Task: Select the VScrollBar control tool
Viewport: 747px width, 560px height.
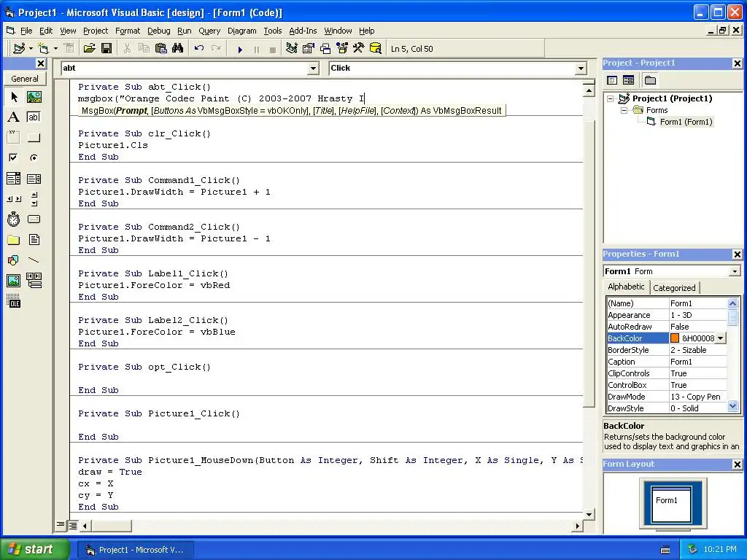Action: point(34,198)
